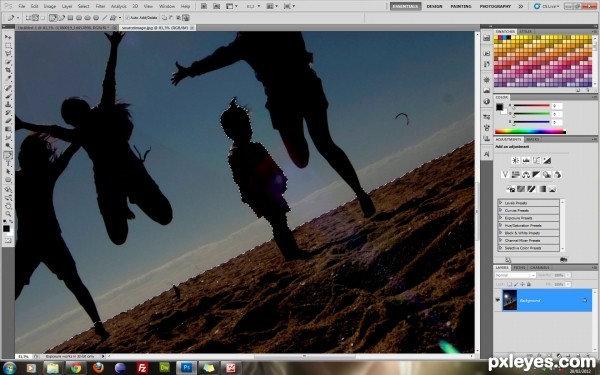Screen dimensions: 600x375
Task: Select the Lasso tool
Action: click(8, 54)
